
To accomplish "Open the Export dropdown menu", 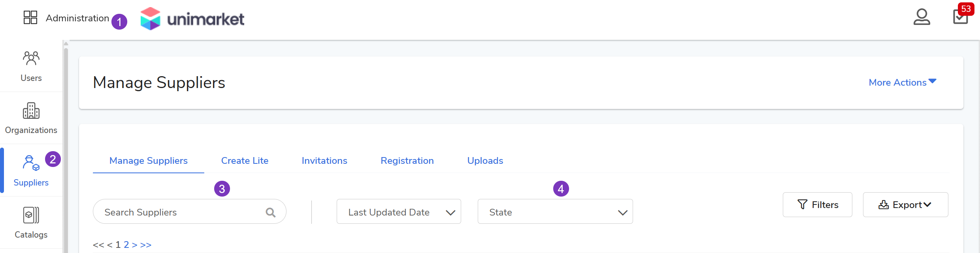I will pos(905,205).
